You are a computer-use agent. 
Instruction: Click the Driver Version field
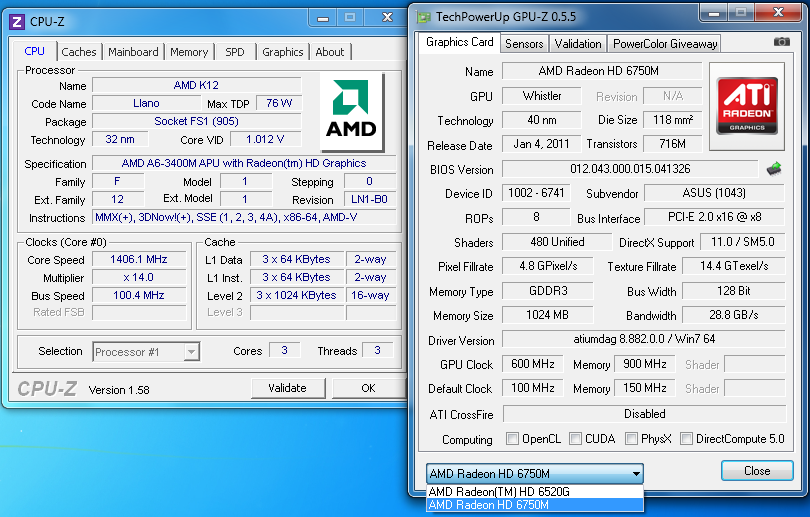pos(644,339)
